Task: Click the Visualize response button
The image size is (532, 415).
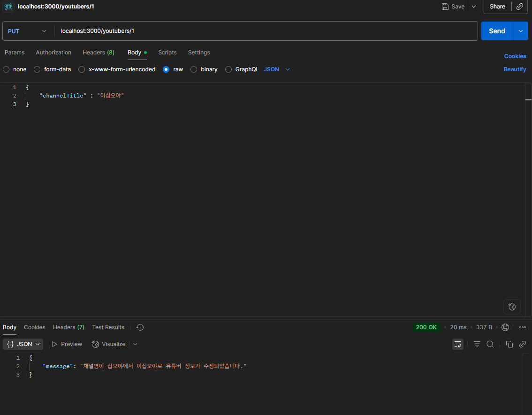Action: tap(108, 344)
